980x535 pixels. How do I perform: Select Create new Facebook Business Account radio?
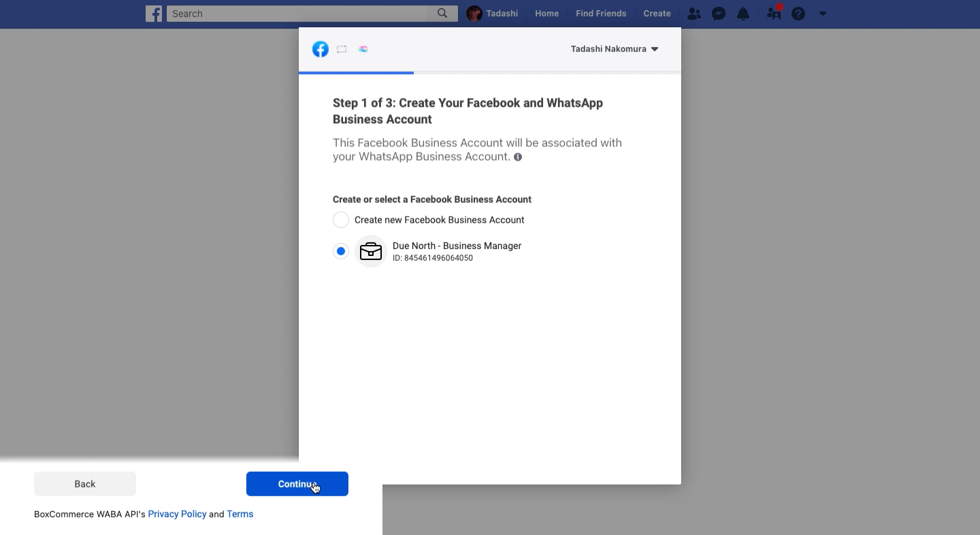341,220
